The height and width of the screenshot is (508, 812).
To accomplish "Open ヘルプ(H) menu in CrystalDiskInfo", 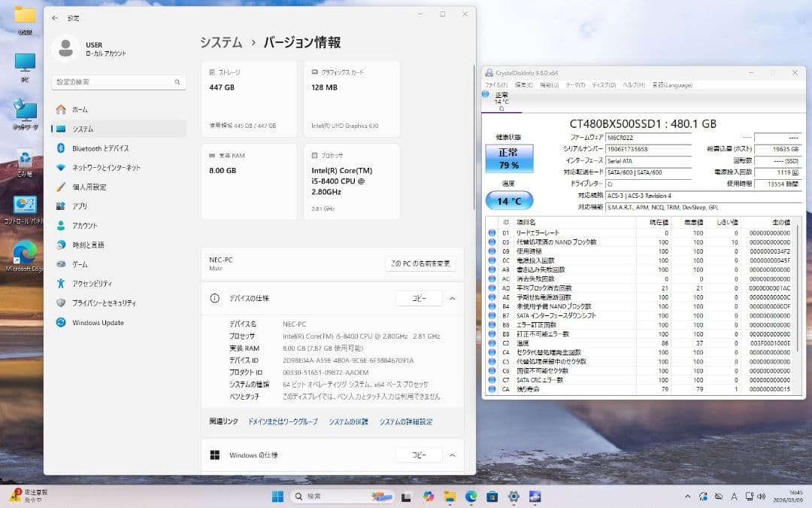I will click(634, 85).
